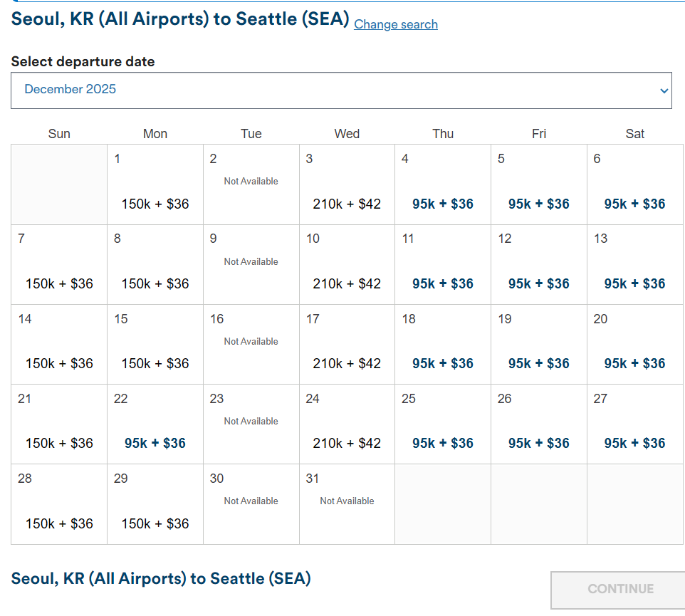
Task: Choose December 17 at 210k + $42
Action: click(x=347, y=345)
